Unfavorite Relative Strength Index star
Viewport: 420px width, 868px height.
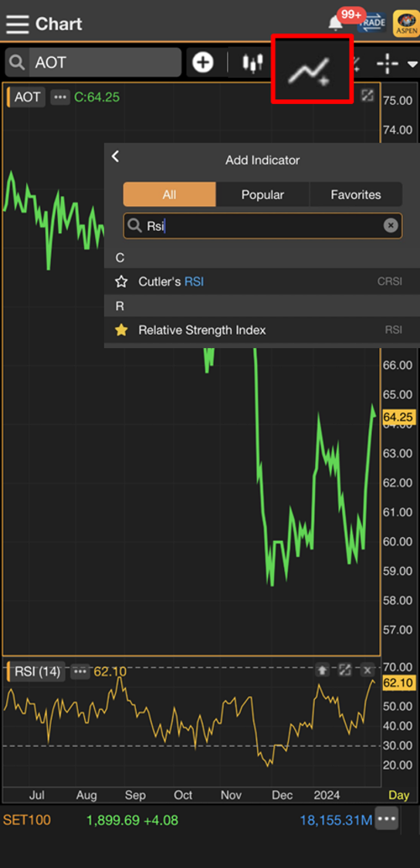pos(120,330)
